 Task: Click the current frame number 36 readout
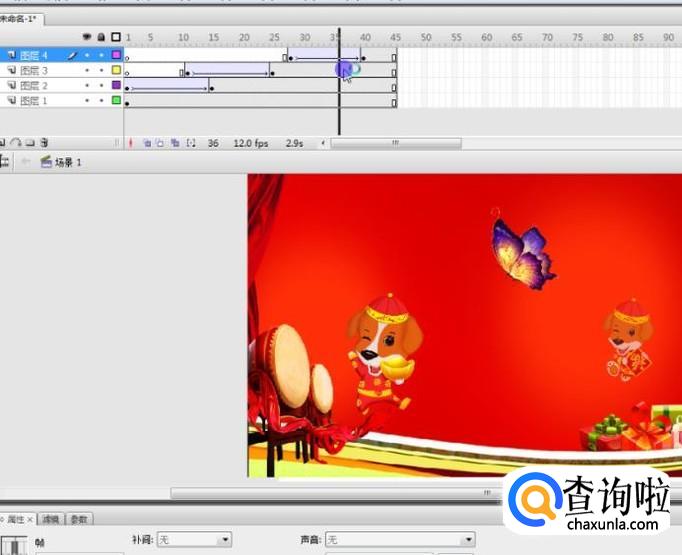pos(213,143)
